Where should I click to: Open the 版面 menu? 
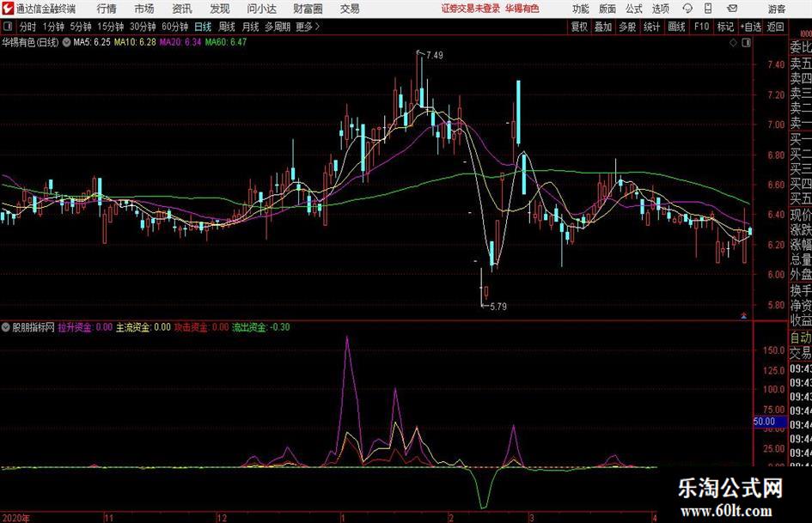(607, 9)
